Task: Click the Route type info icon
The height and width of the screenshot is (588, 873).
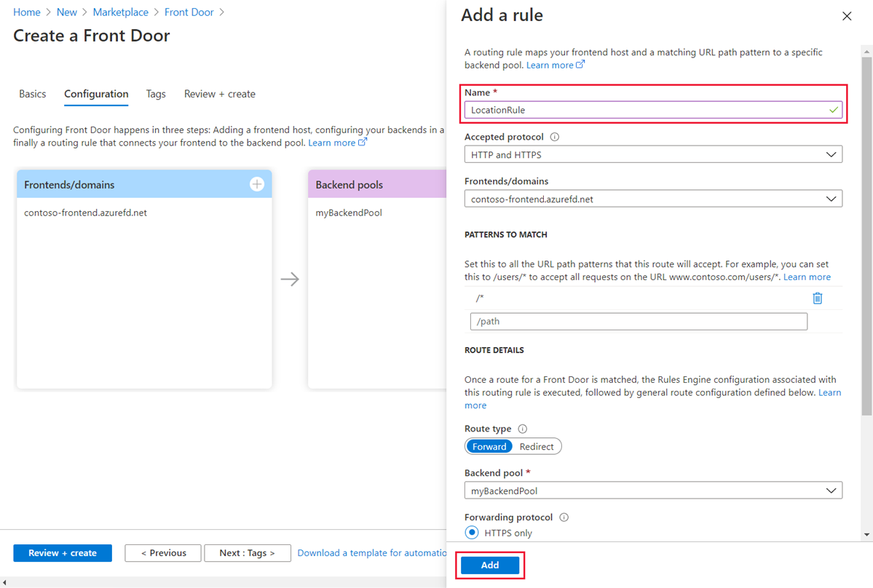Action: click(x=522, y=429)
